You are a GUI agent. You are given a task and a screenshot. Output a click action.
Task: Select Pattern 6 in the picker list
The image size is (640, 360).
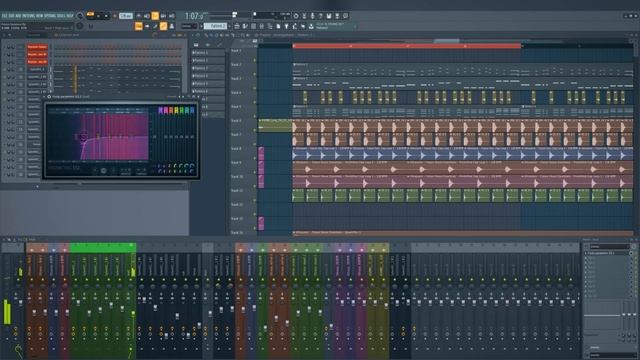208,91
